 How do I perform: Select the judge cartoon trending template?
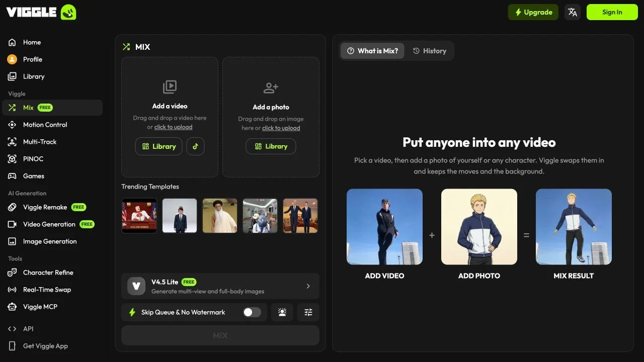(139, 216)
